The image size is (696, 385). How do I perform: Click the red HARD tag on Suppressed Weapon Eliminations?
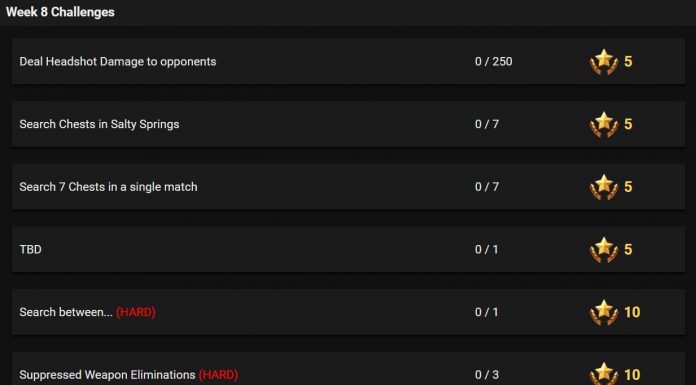218,375
